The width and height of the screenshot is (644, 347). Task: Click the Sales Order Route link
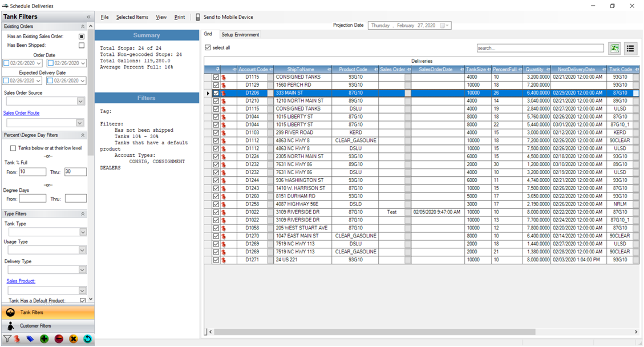click(21, 113)
